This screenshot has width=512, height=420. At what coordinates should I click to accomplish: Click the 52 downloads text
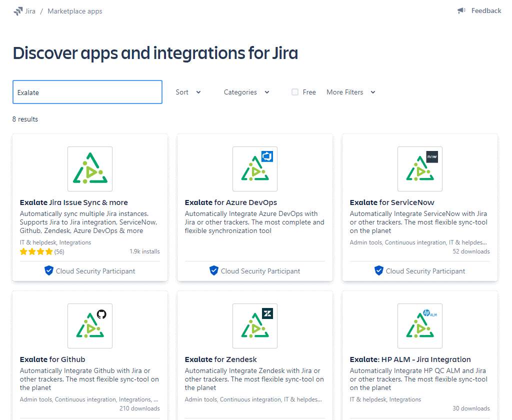coord(471,251)
